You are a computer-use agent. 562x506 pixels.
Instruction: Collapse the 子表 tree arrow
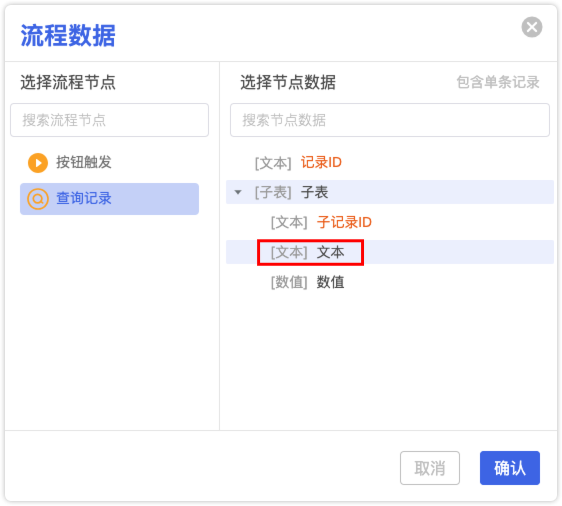[238, 192]
